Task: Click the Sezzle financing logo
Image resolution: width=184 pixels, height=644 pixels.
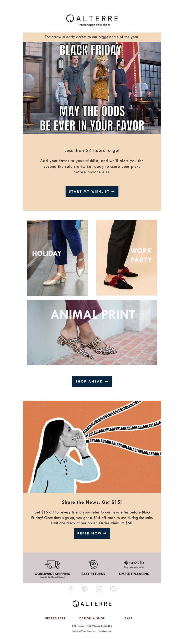Action: tap(134, 564)
